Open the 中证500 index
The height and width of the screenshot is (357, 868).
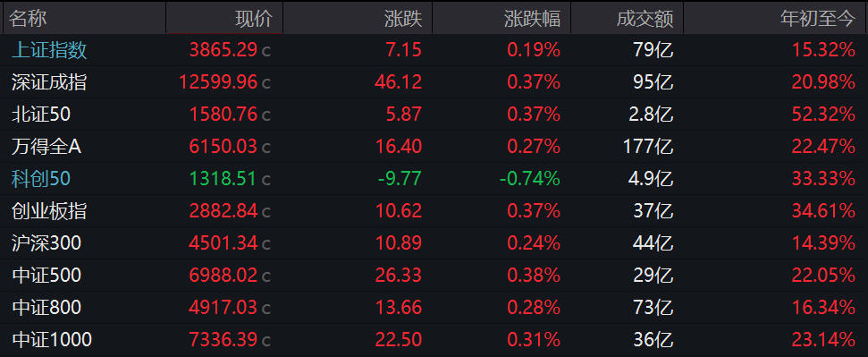pyautogui.click(x=46, y=276)
